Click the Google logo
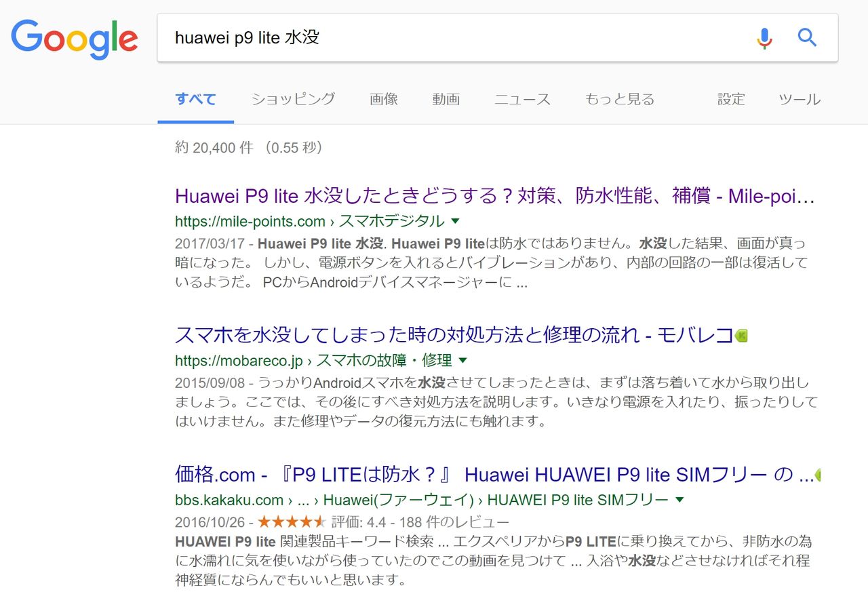Screen dimensions: 868x609 [75, 39]
